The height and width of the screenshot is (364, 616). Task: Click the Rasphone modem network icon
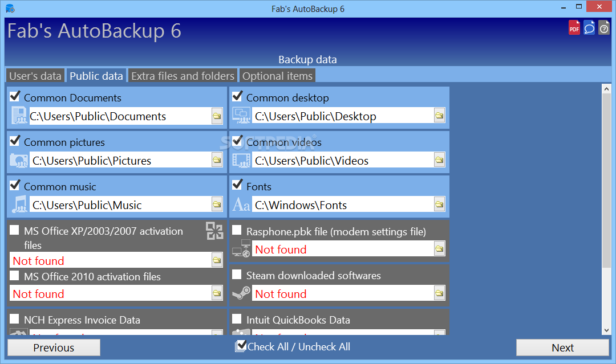tap(241, 248)
